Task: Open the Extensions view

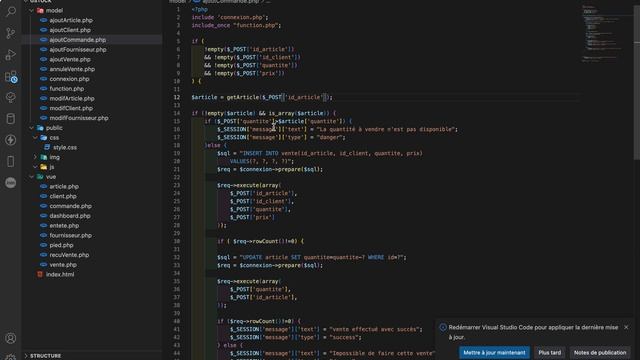Action: [x=11, y=76]
